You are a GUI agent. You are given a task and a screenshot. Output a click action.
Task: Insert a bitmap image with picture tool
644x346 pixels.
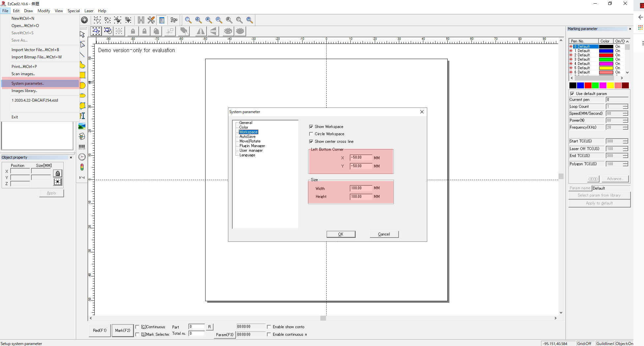(82, 126)
